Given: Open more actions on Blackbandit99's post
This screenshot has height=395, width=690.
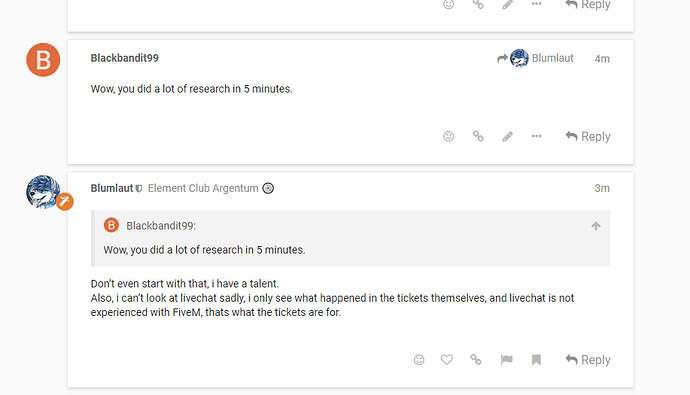Looking at the screenshot, I should tap(536, 136).
